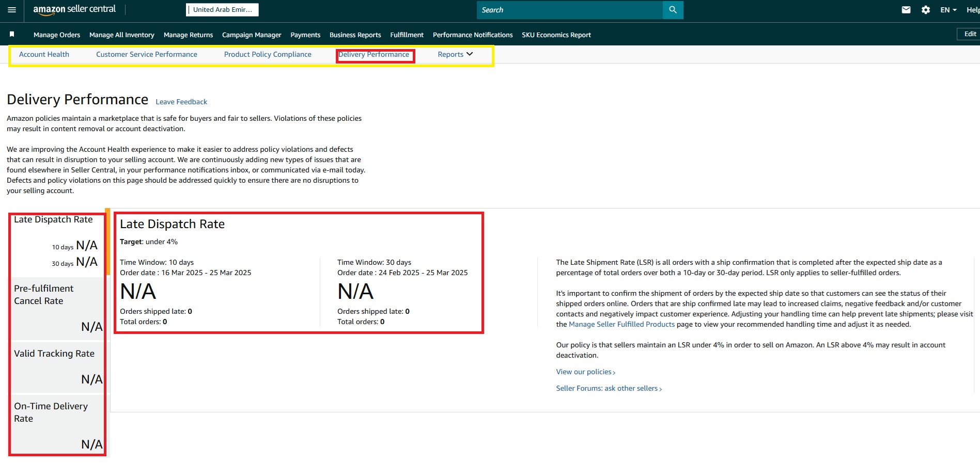The width and height of the screenshot is (980, 464).
Task: Click the bookmark flag icon
Action: point(12,34)
